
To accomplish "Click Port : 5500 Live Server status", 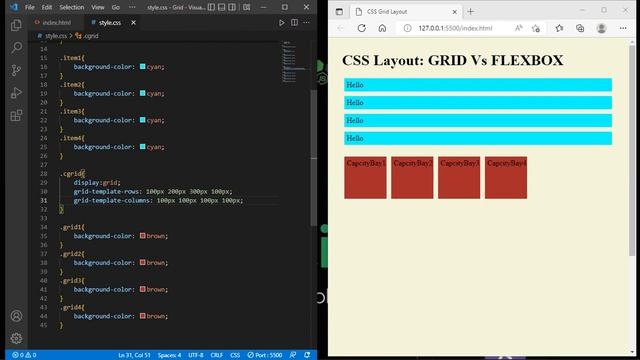I will coord(264,355).
